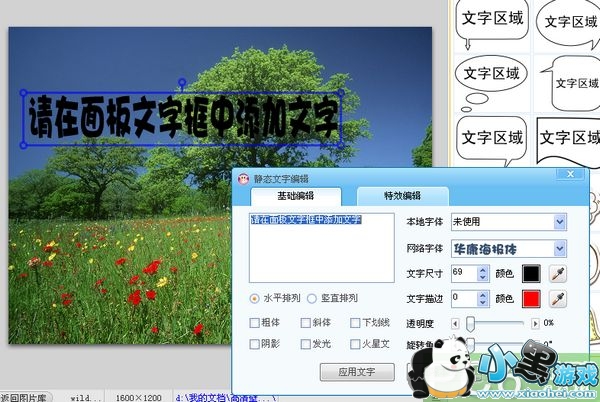Enable the 发光 glow checkbox
Image resolution: width=600 pixels, height=402 pixels.
click(x=305, y=344)
